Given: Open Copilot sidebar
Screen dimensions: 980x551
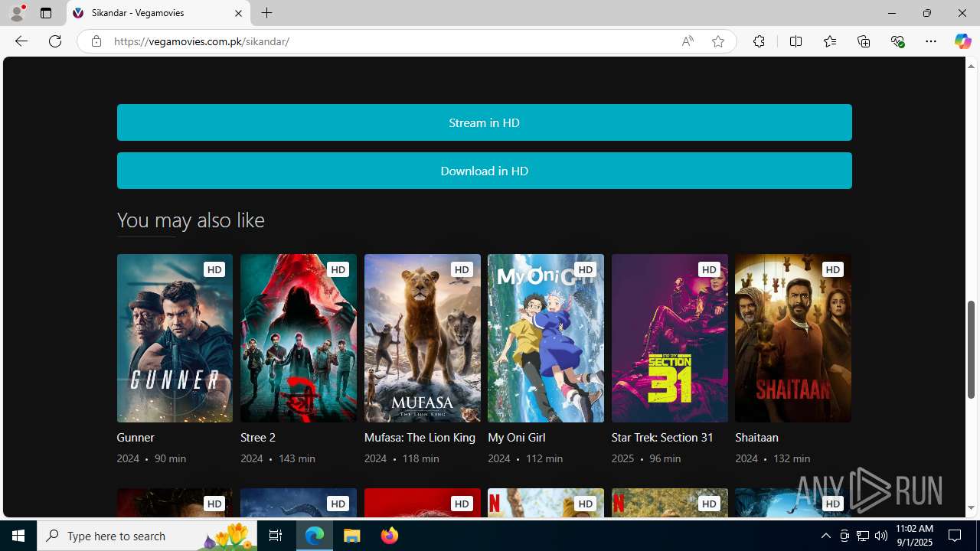Looking at the screenshot, I should (962, 41).
